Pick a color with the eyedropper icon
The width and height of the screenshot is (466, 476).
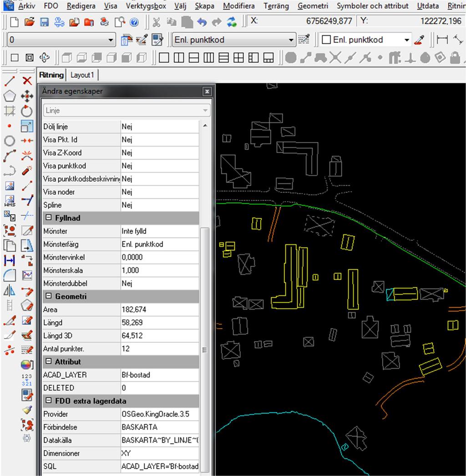coord(419,40)
